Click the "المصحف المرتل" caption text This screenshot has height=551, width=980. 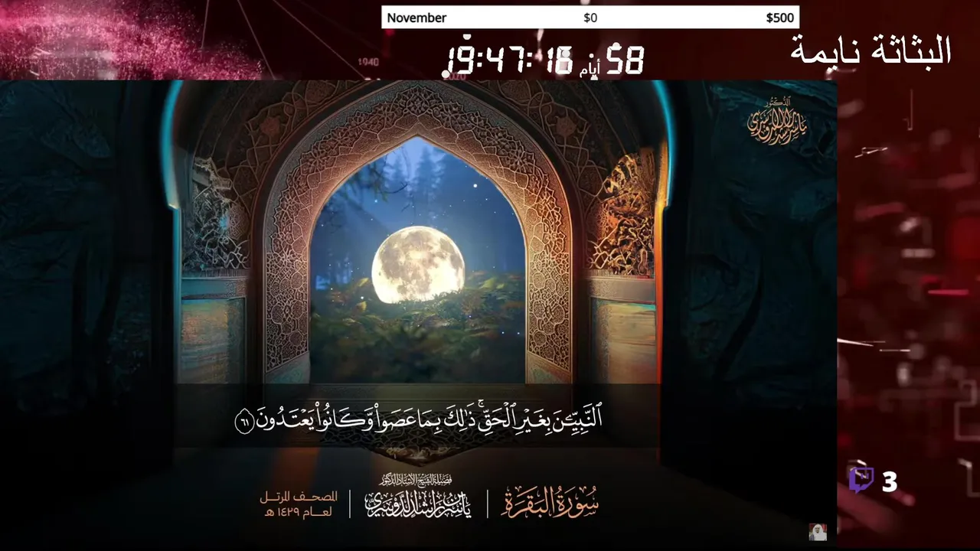(x=299, y=497)
